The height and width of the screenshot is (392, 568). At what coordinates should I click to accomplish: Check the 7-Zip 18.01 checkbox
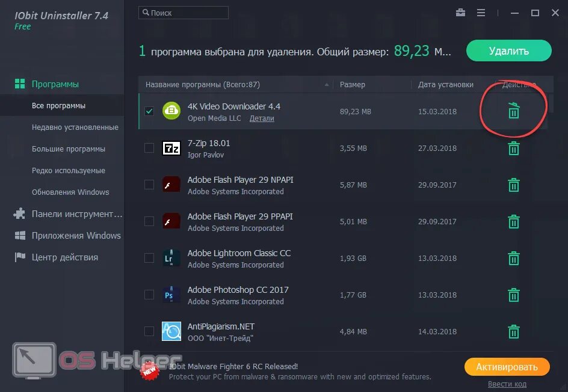coord(149,148)
